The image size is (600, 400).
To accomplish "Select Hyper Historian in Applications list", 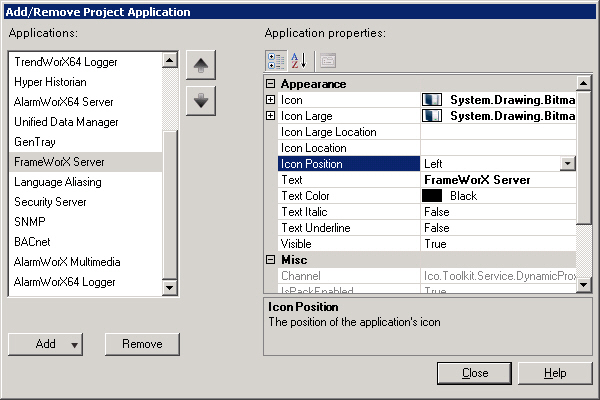I will pos(50,82).
